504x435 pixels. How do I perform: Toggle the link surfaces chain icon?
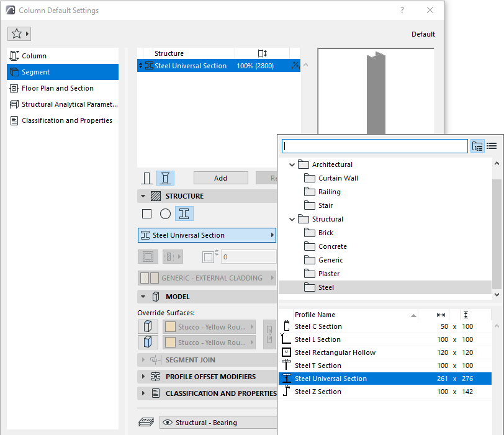tap(269, 334)
